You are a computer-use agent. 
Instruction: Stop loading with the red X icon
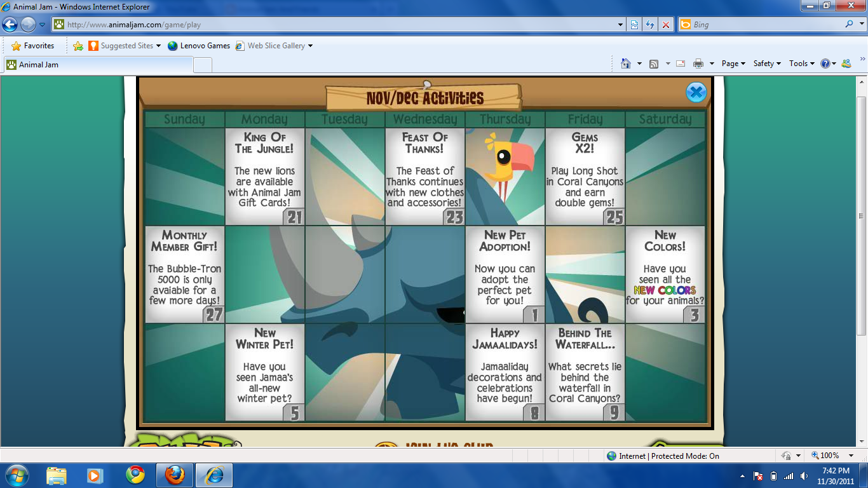pos(666,25)
